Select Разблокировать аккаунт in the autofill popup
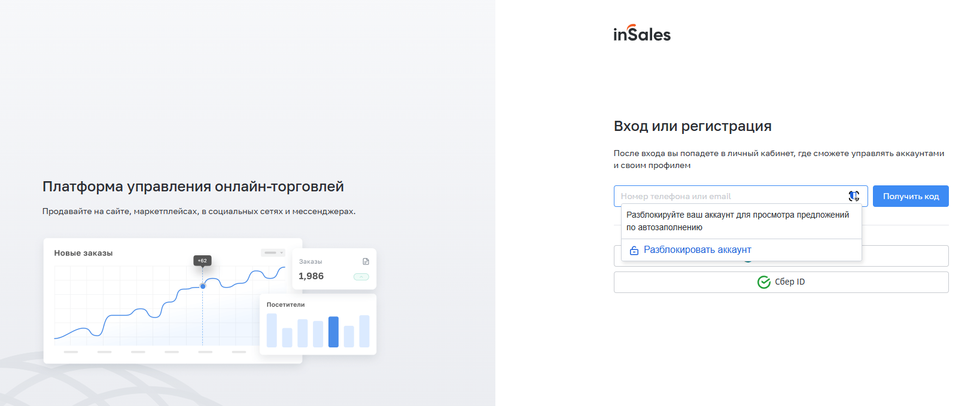 tap(697, 250)
